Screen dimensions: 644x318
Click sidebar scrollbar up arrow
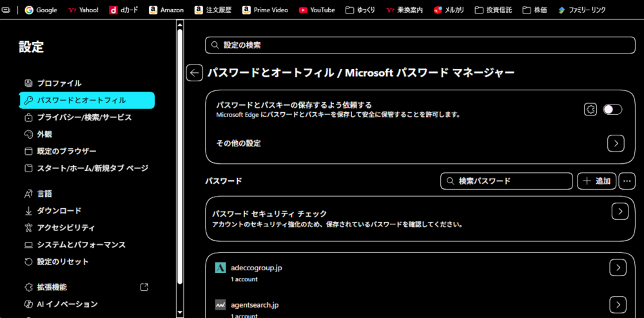click(179, 25)
